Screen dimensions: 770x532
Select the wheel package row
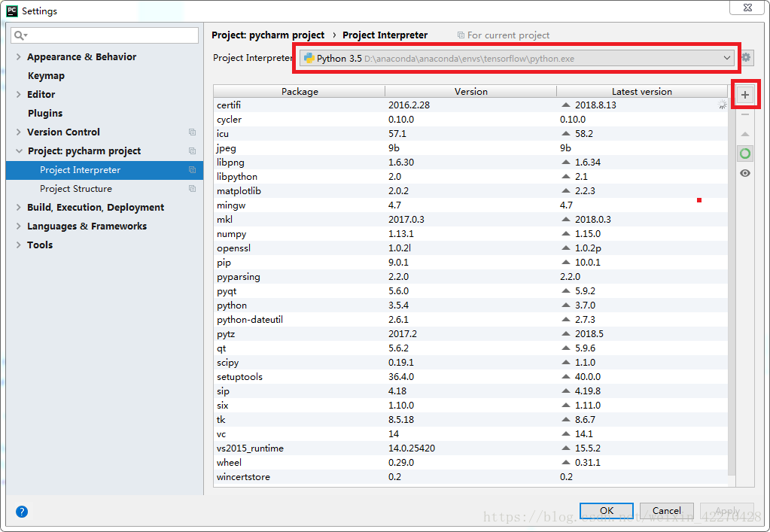pyautogui.click(x=471, y=462)
